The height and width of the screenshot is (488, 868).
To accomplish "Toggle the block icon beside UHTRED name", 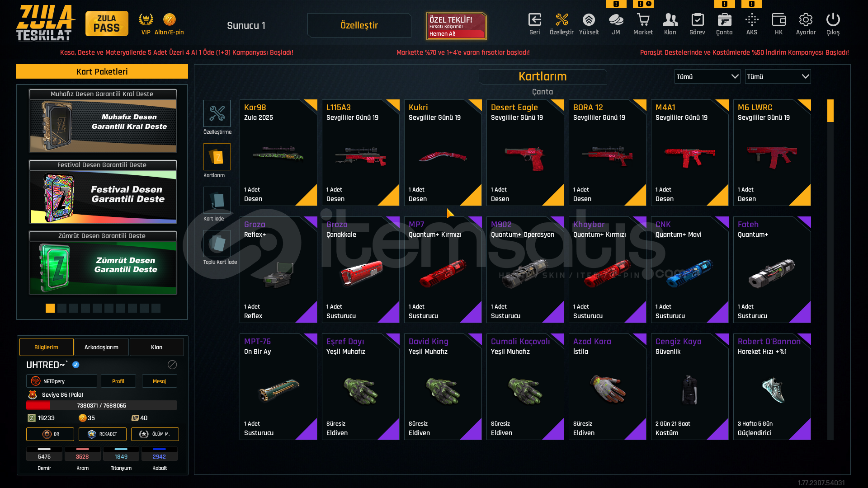I will [x=172, y=365].
